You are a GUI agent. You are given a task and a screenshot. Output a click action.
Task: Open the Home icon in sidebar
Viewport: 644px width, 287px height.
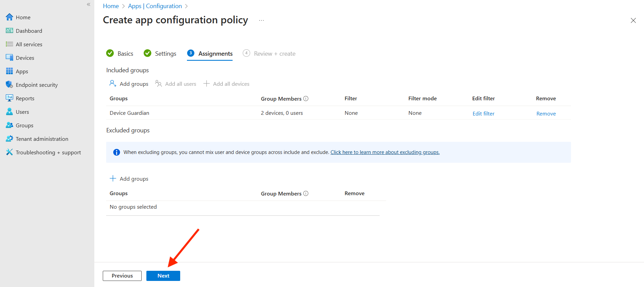point(9,17)
